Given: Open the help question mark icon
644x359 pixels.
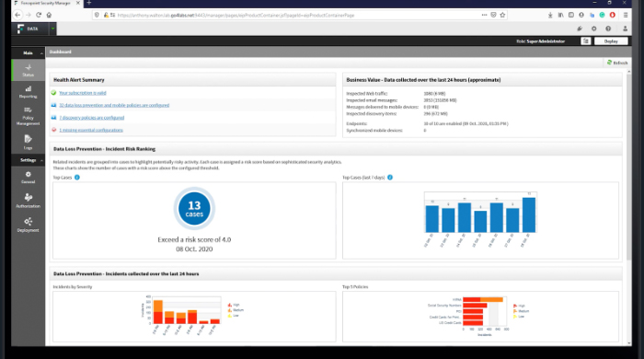Looking at the screenshot, I should [x=608, y=29].
